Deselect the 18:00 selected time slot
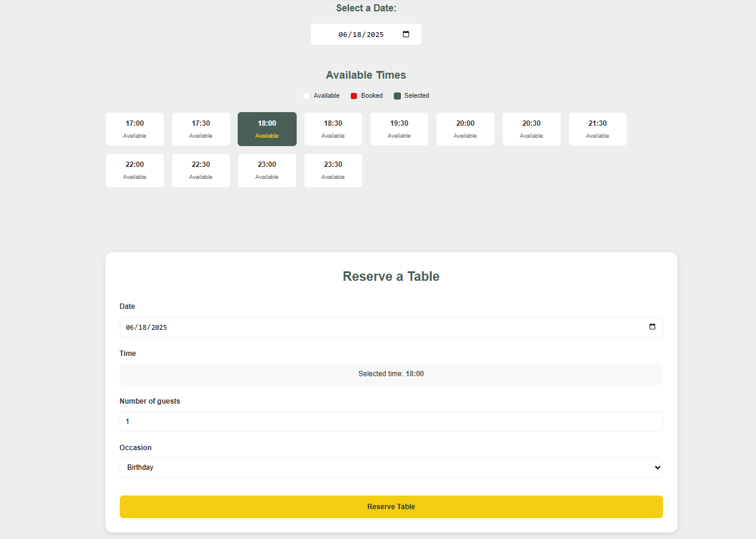The image size is (756, 539). coord(267,129)
